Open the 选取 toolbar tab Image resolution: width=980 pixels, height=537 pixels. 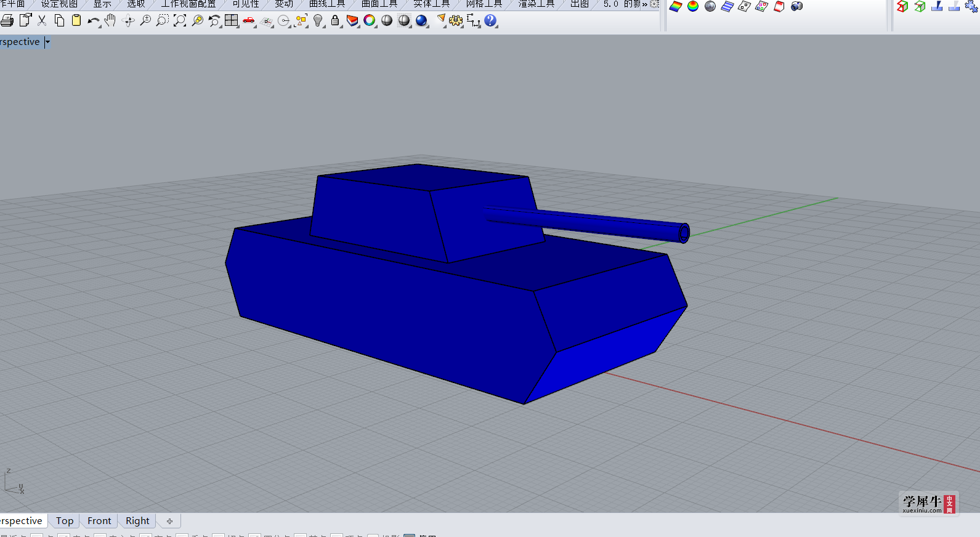(x=136, y=4)
